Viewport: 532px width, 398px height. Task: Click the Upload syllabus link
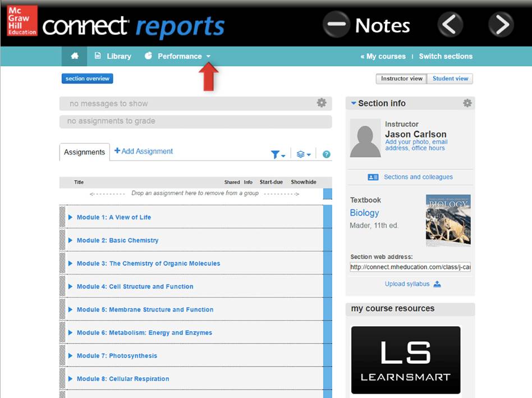(407, 283)
